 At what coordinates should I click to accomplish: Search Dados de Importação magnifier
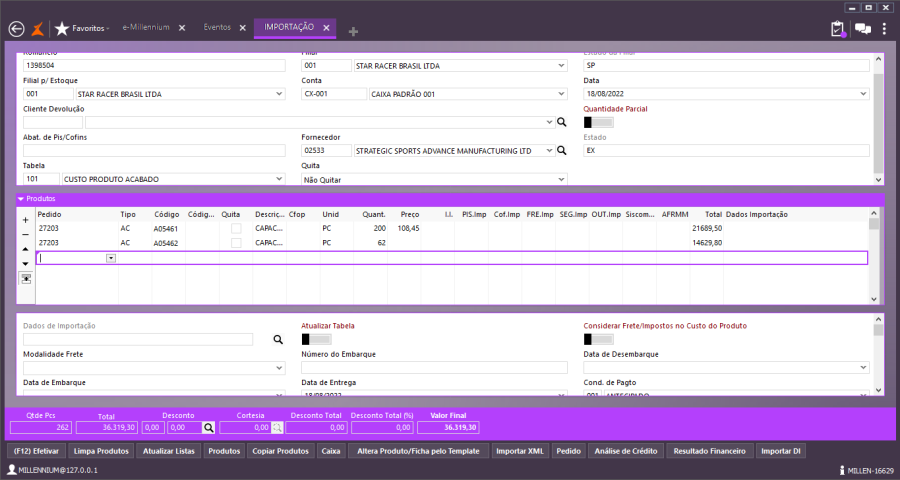pyautogui.click(x=278, y=340)
